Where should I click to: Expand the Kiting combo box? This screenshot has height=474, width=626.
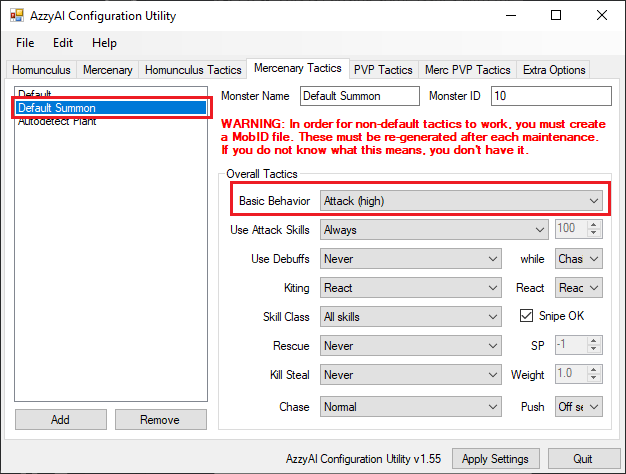(411, 288)
